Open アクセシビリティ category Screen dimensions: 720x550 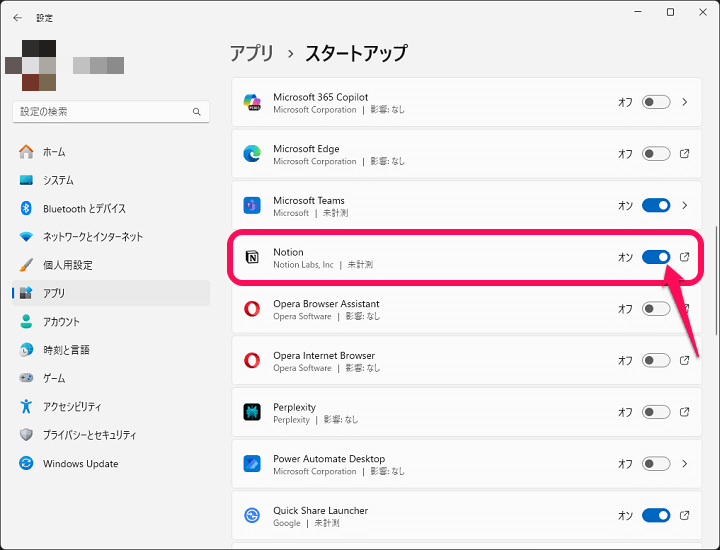(x=111, y=406)
